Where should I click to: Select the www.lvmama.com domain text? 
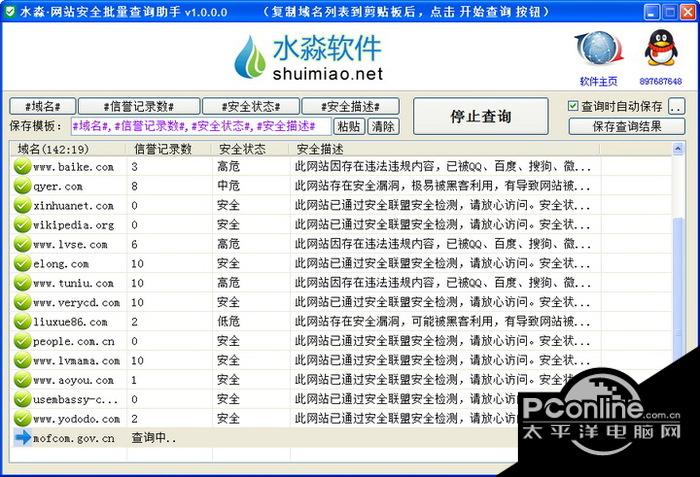(76, 360)
